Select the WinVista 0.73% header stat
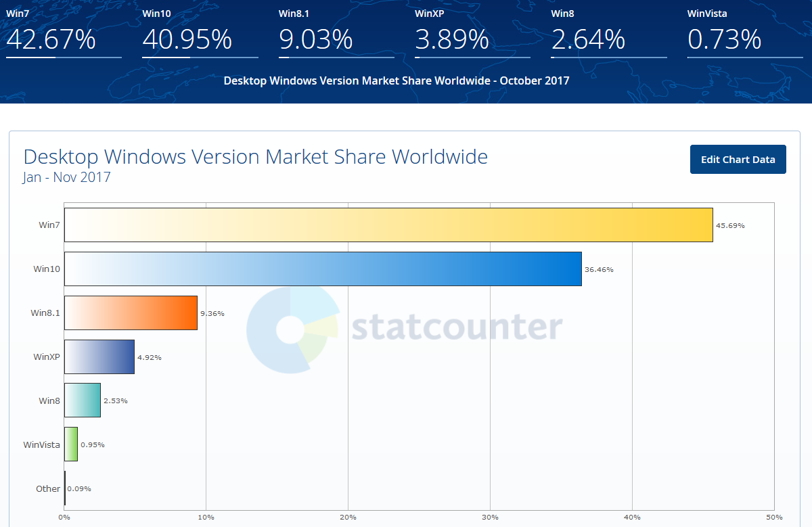812x527 pixels. (x=725, y=39)
